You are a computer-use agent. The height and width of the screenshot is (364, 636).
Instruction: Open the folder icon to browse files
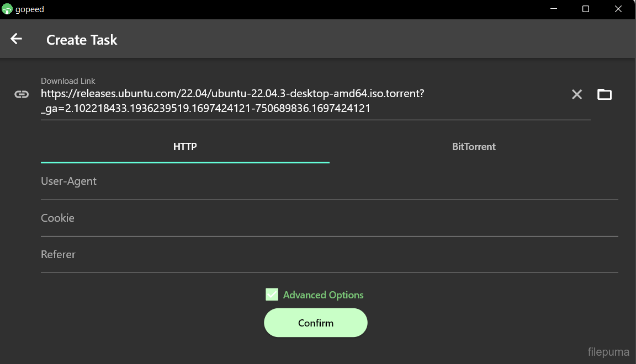pyautogui.click(x=605, y=94)
